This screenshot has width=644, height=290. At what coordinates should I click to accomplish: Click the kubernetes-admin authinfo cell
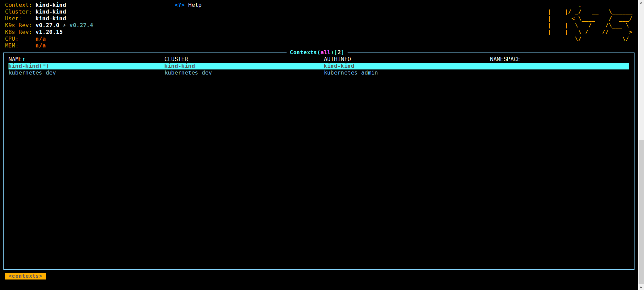pos(351,73)
